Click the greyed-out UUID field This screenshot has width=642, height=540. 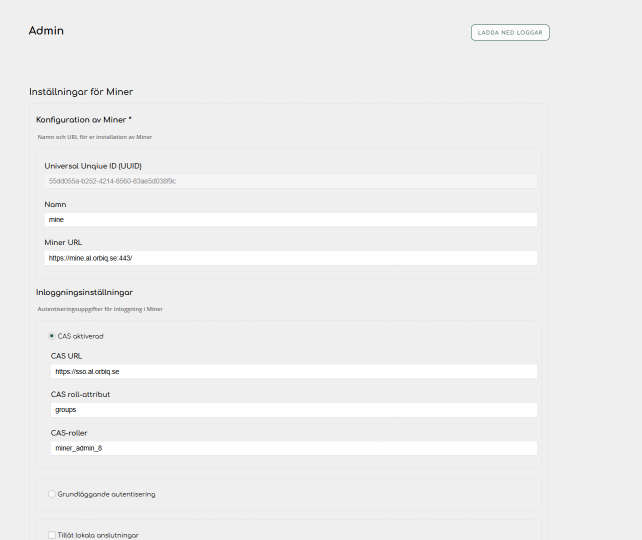coord(291,181)
